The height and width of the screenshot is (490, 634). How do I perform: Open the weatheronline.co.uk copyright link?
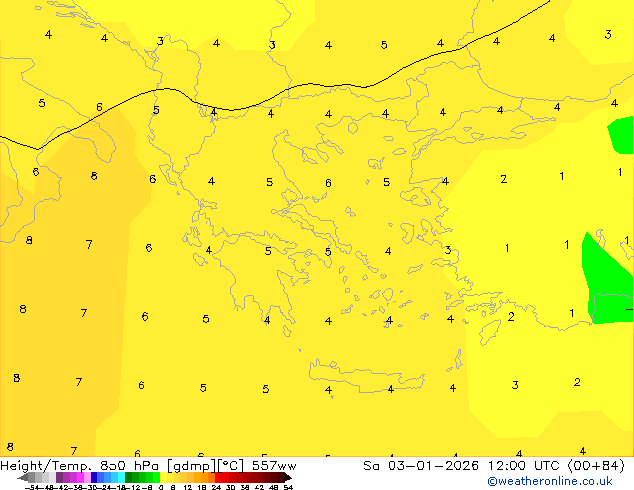pos(550,481)
